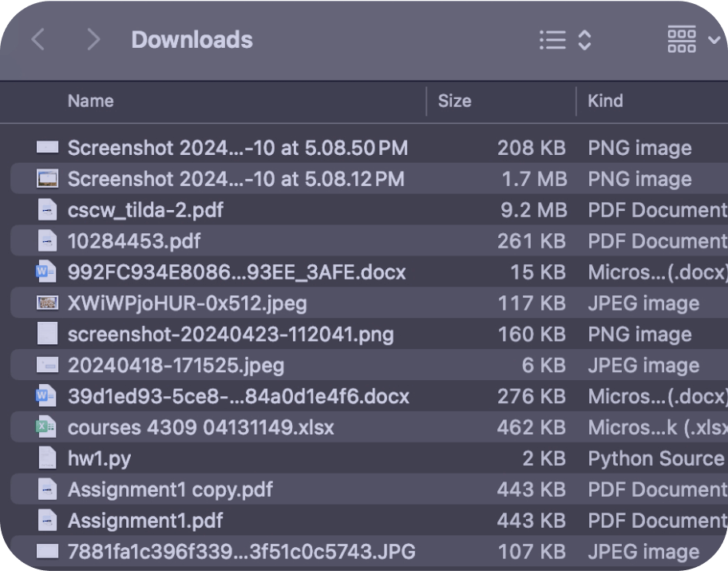Click the image thumbnail icon beside XWiWPjoHUR-0x512.jpeg
The image size is (728, 571).
coord(48,303)
